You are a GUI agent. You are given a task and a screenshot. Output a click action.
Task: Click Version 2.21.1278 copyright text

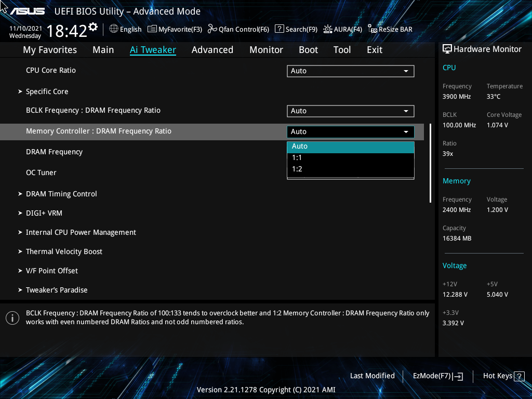[266, 390]
